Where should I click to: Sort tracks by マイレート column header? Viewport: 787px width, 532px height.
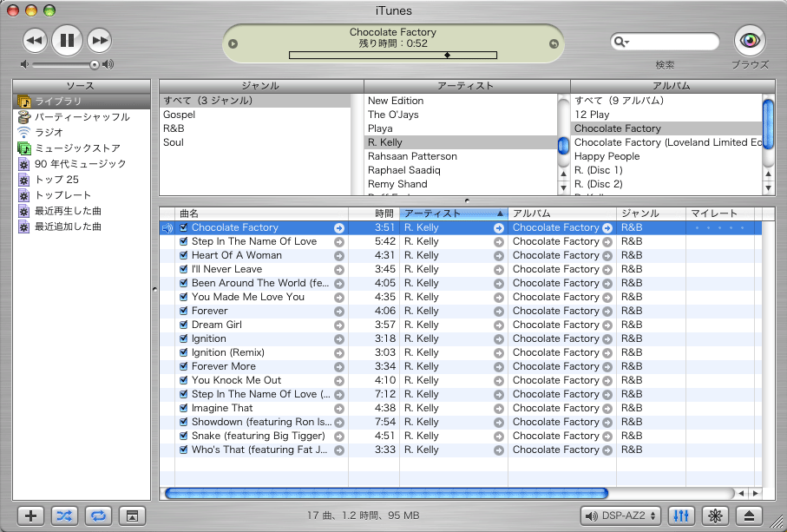tap(719, 213)
